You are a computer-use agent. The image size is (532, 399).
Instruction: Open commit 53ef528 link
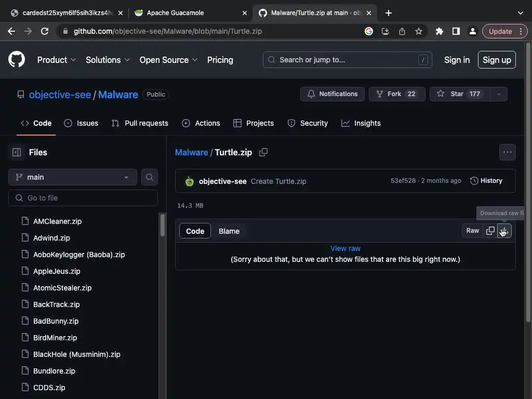pos(403,180)
